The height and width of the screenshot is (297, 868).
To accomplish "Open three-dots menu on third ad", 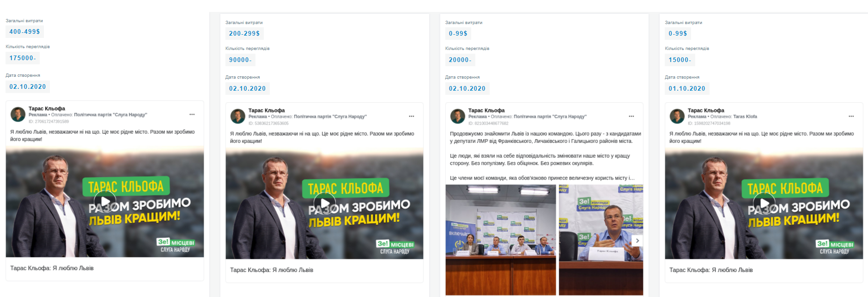I will tap(631, 116).
